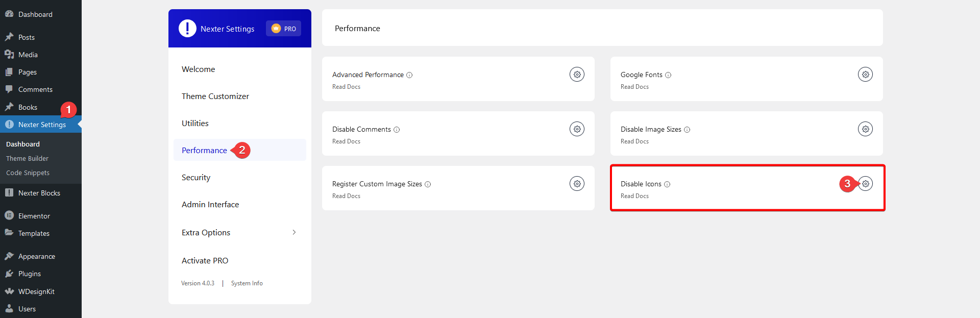Click the System Info link
Image resolution: width=980 pixels, height=318 pixels.
click(x=247, y=283)
